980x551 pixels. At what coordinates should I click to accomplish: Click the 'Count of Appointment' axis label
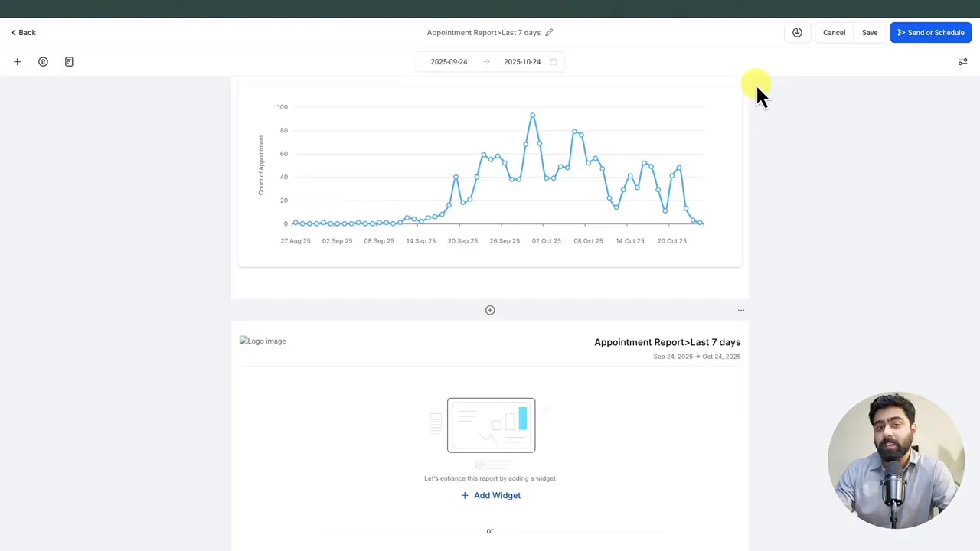[261, 165]
